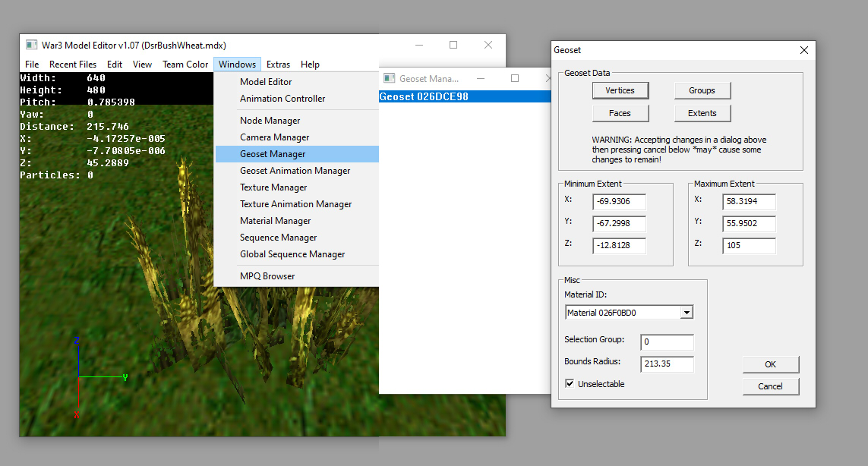
Task: Click the green Y axis label
Action: point(125,377)
